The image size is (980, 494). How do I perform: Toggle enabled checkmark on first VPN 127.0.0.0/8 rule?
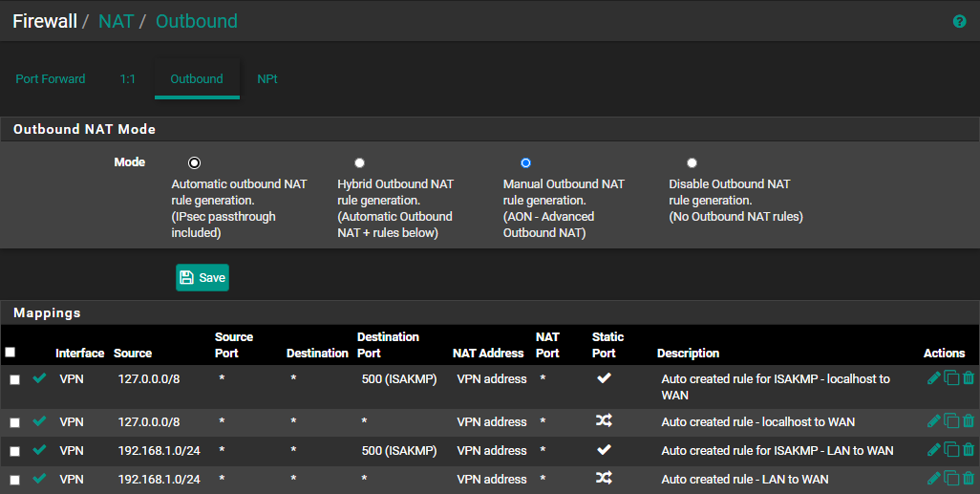39,377
